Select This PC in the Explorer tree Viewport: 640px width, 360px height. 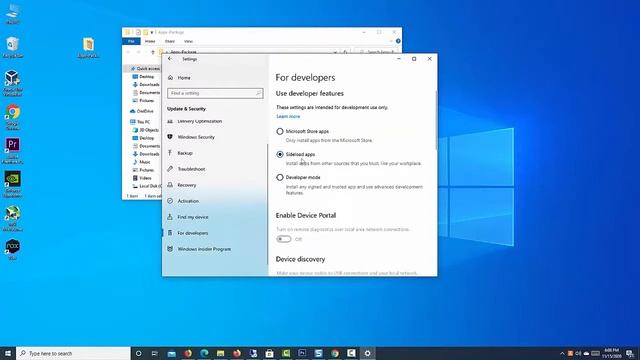coord(140,122)
